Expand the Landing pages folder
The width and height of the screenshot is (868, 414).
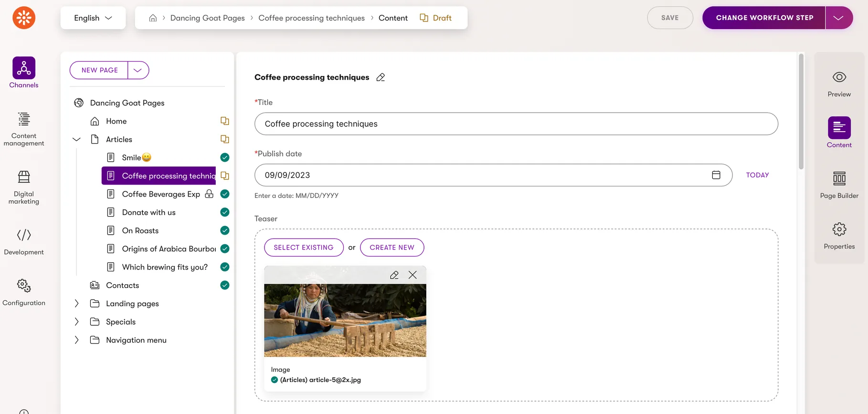coord(76,303)
